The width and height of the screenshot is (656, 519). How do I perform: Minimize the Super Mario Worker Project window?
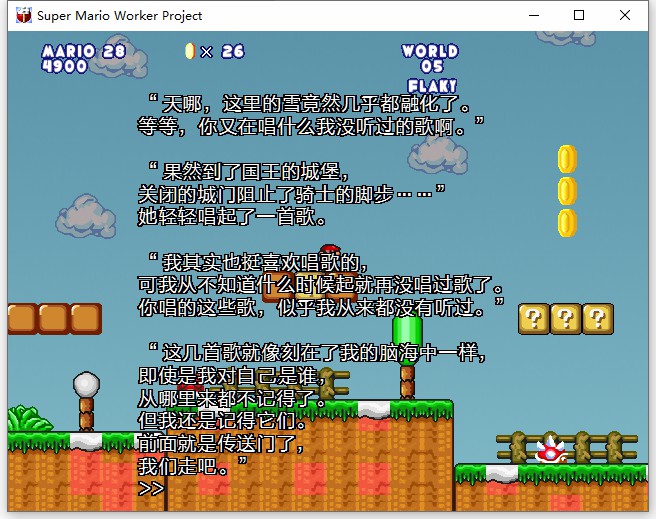(534, 15)
